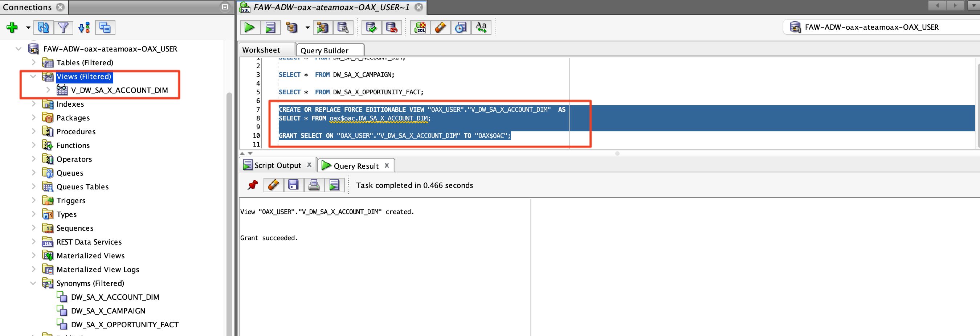The image size is (980, 336).
Task: Commit pending changes to the database
Action: (x=372, y=27)
